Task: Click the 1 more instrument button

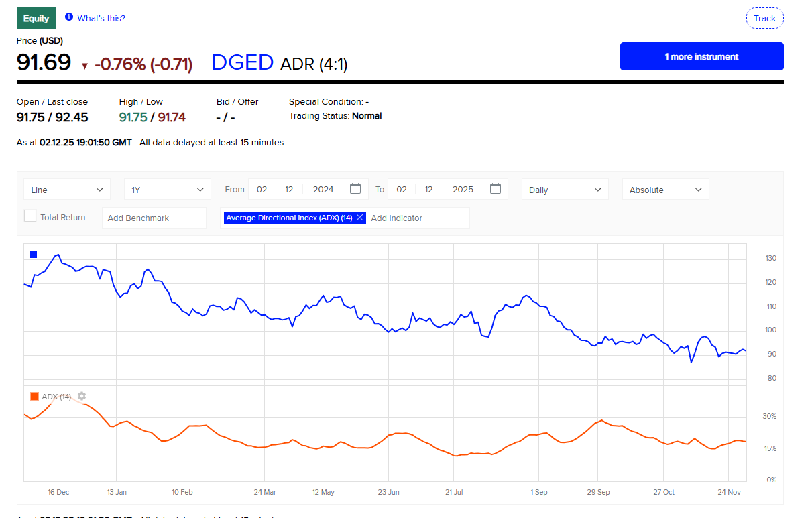Action: pyautogui.click(x=702, y=56)
